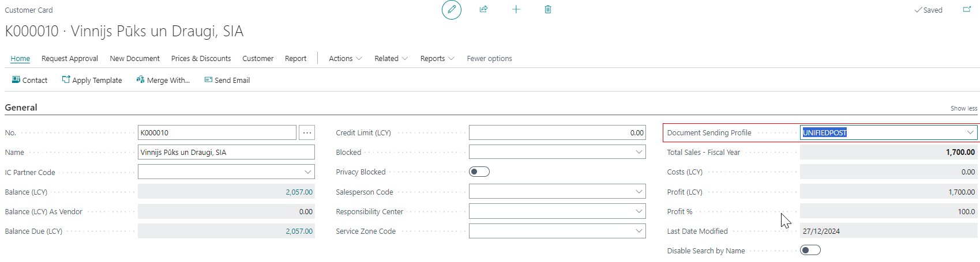Viewport: 980px width, 262px height.
Task: Open Salesperson Code dropdown
Action: tap(639, 192)
